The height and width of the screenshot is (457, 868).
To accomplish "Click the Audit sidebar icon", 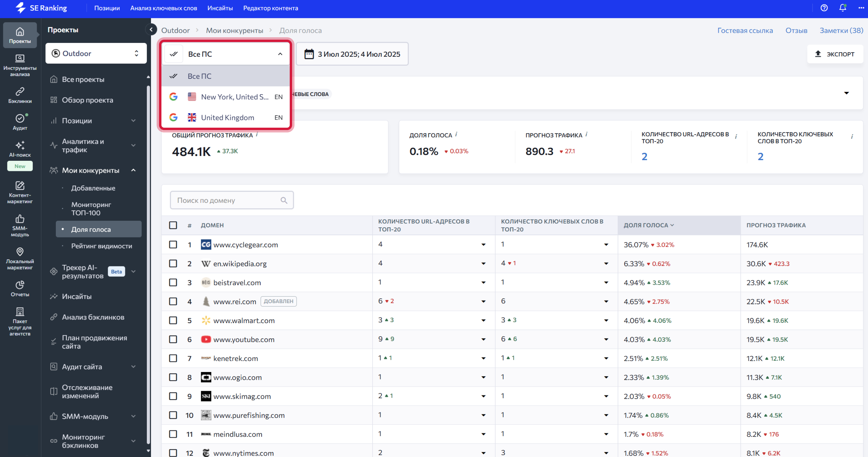I will (x=20, y=122).
